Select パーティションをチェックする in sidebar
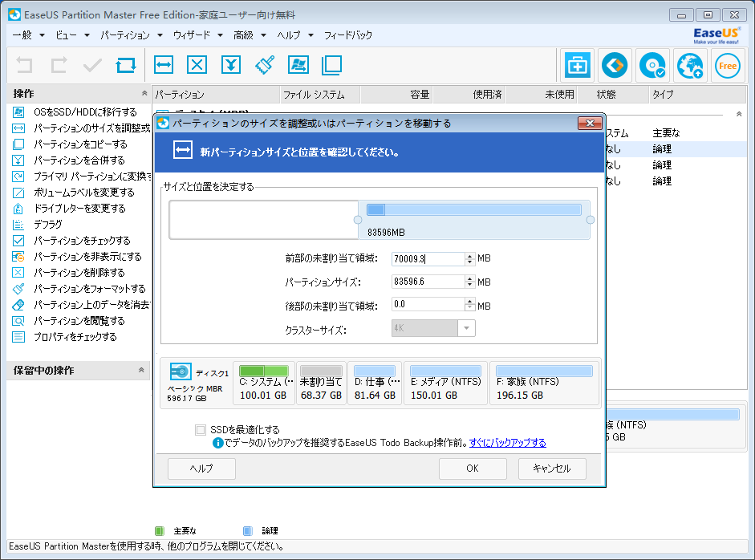 tap(80, 240)
